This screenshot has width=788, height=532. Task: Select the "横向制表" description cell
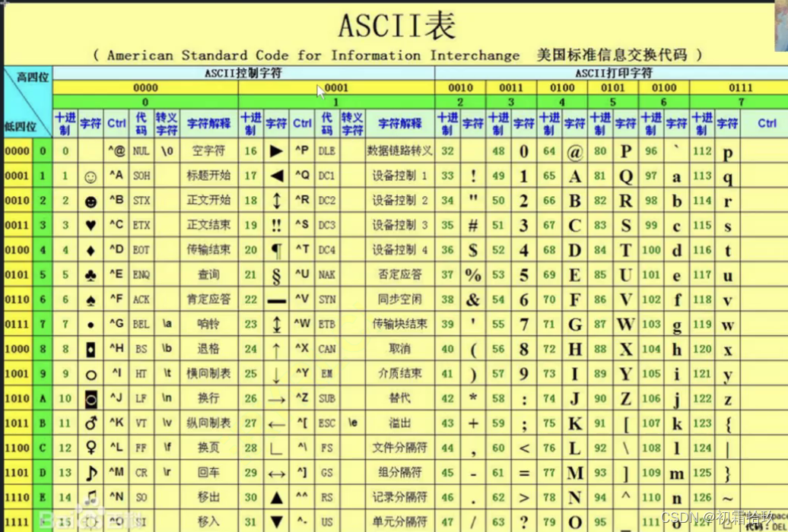(208, 373)
